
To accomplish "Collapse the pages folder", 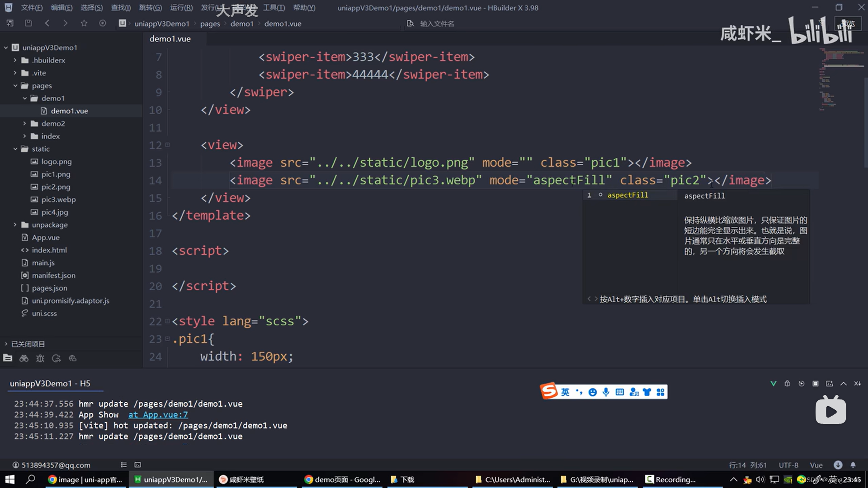I will coord(15,85).
